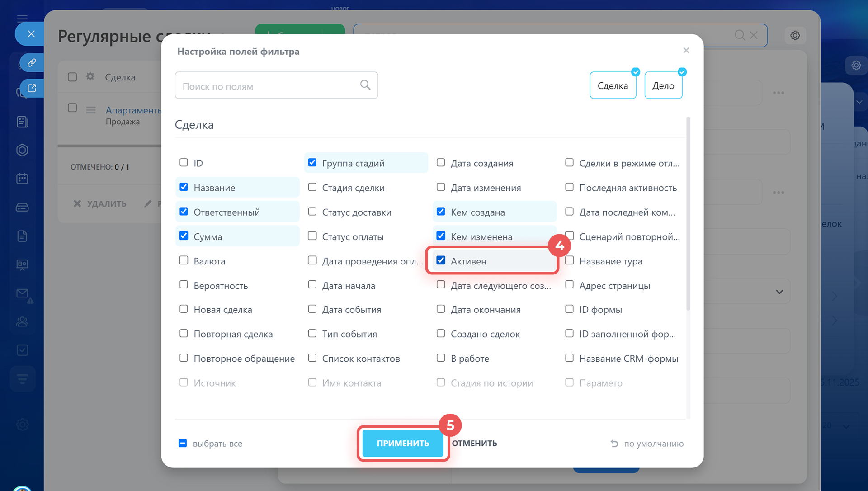
Task: Click the link icon in left panel
Action: 32,62
